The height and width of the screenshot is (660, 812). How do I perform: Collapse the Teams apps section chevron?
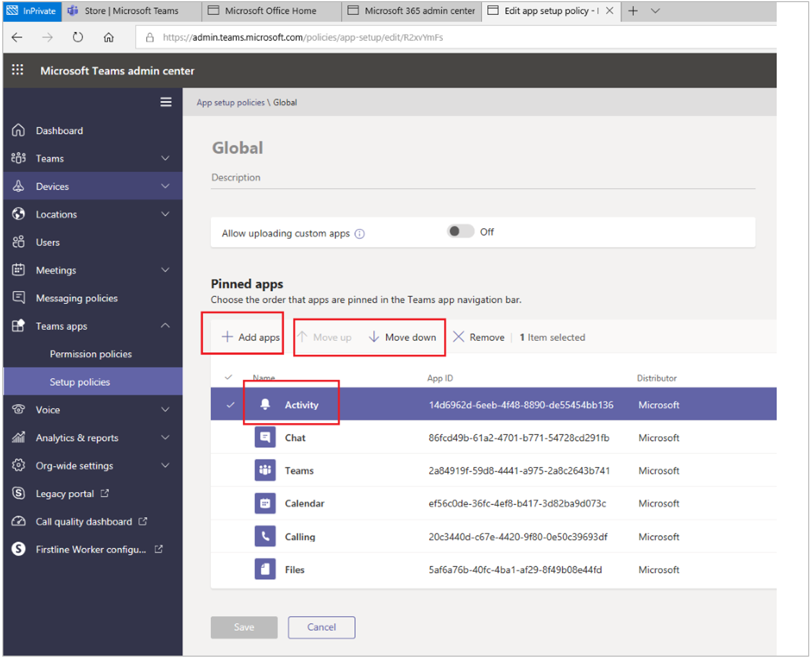click(x=165, y=326)
